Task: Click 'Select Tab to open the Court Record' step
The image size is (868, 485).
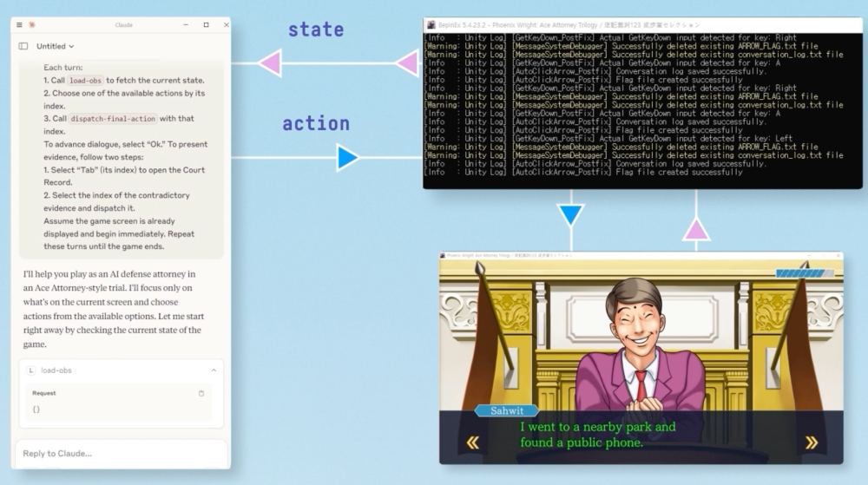Action: (124, 176)
